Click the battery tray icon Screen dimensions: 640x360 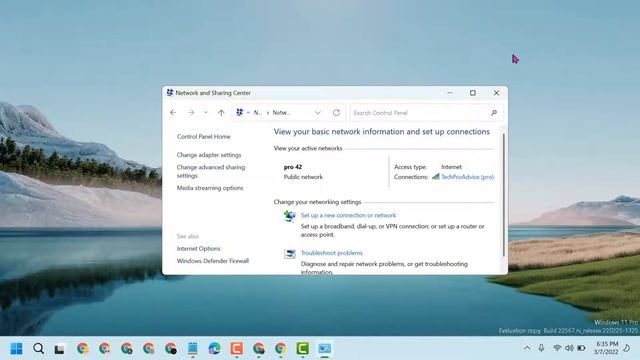point(581,348)
